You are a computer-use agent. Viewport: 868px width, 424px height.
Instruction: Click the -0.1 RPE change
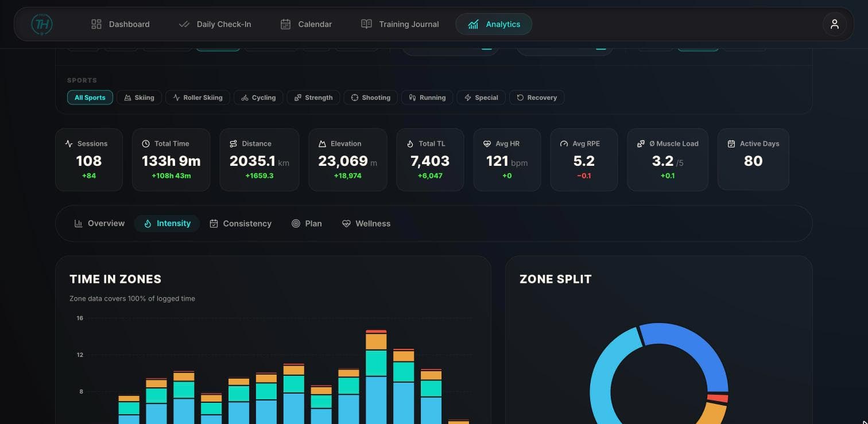pos(584,176)
